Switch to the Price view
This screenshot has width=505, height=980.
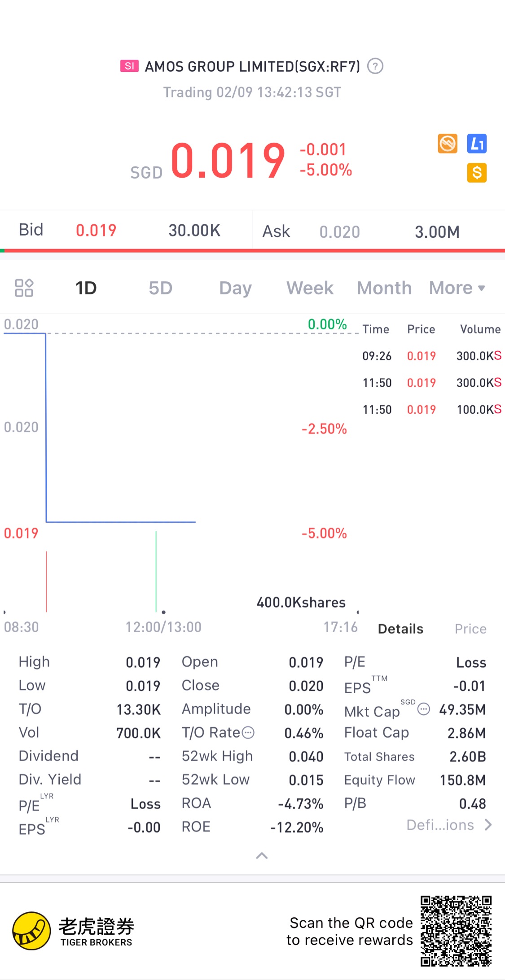(x=470, y=629)
